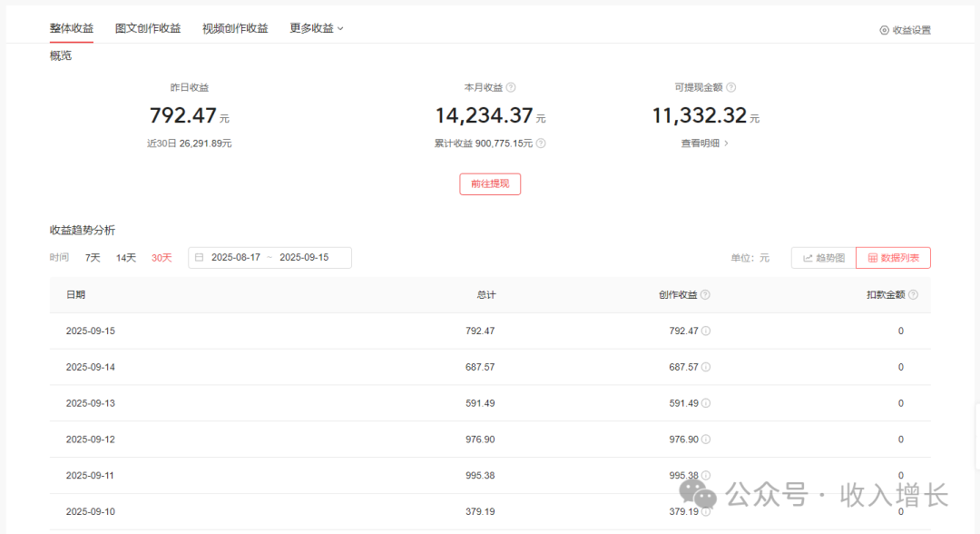Click 总计 value 687.57
The height and width of the screenshot is (534, 980).
(480, 367)
